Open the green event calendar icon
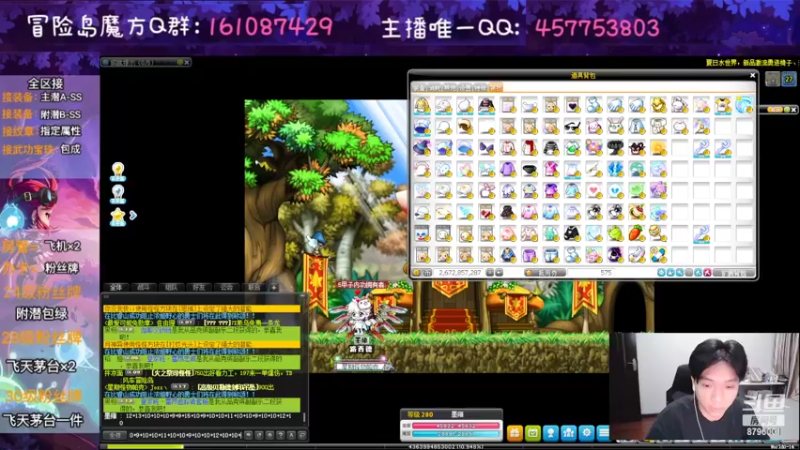 (533, 433)
